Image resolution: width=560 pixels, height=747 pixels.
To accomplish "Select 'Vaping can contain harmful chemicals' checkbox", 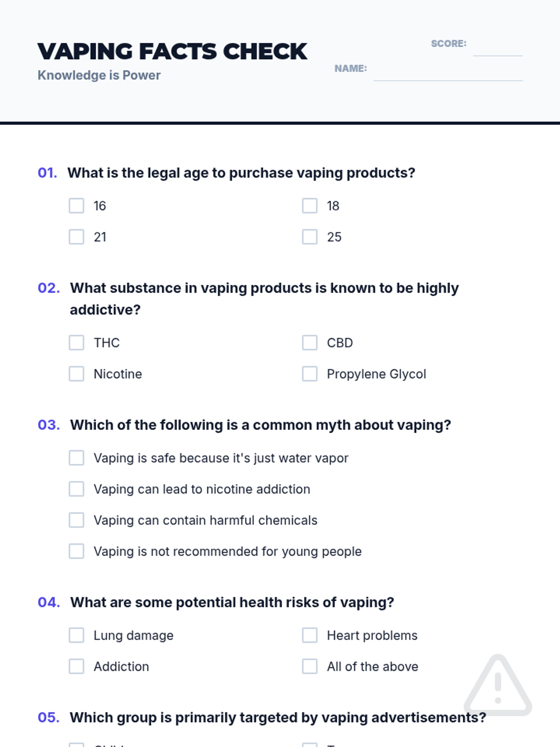I will point(77,520).
